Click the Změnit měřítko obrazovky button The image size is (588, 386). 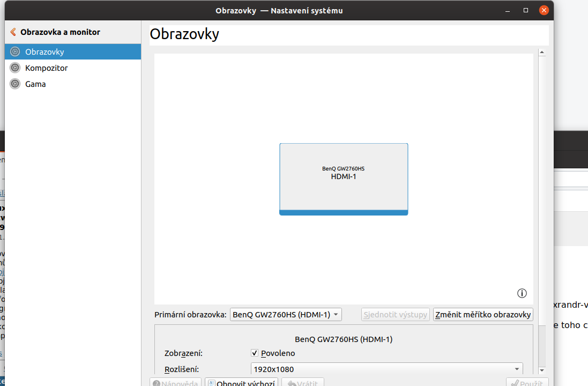(483, 315)
